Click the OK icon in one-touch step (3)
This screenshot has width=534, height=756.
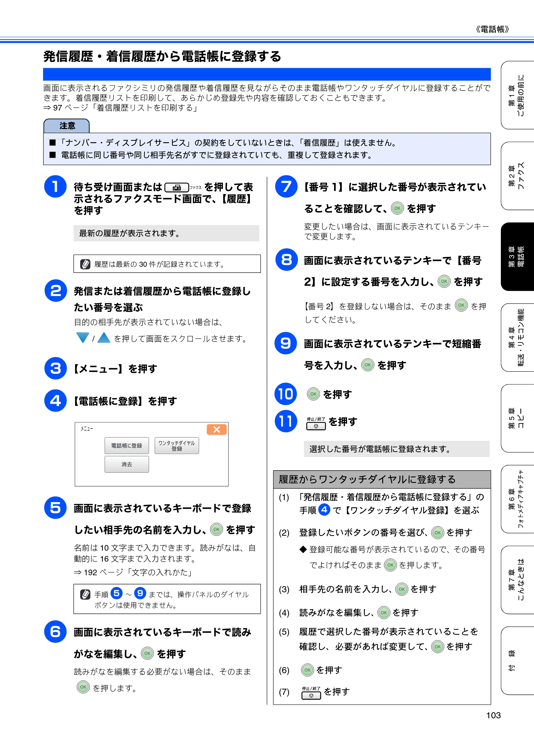(402, 589)
